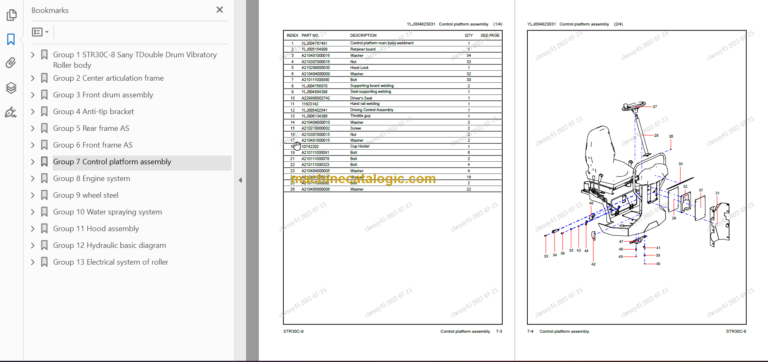Go to Group 2 Center articulation frame
The height and width of the screenshot is (362, 768).
tap(108, 78)
